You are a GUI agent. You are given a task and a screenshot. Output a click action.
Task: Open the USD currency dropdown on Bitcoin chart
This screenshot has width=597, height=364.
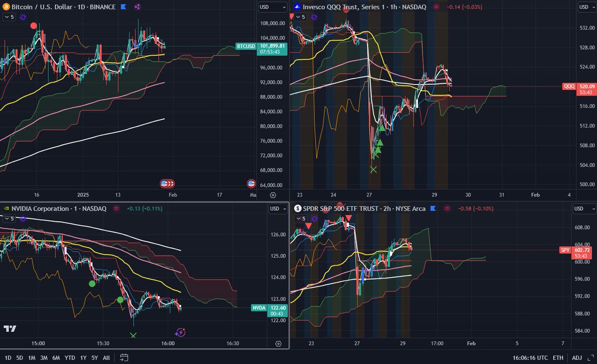click(271, 7)
